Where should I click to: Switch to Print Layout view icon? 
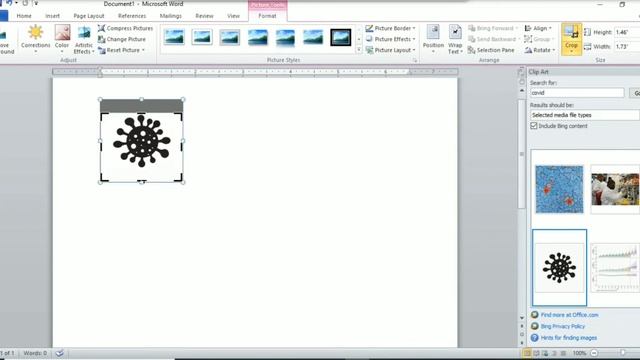tap(527, 353)
